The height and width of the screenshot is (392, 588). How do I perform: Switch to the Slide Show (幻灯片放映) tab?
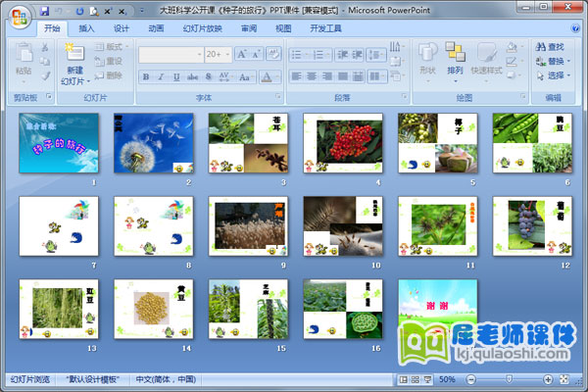point(203,28)
